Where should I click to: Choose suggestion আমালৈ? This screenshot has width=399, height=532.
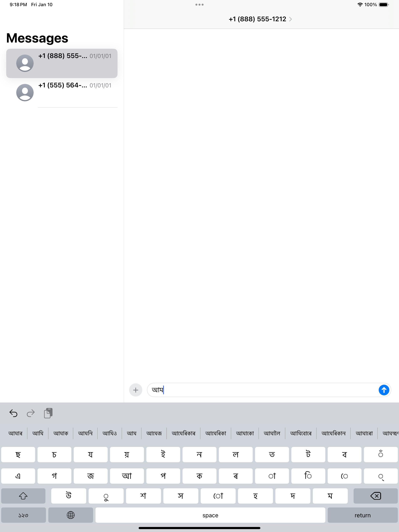tap(272, 433)
